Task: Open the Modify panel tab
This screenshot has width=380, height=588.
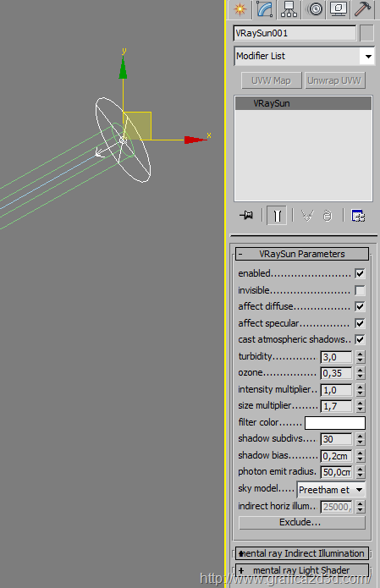Action: click(265, 9)
